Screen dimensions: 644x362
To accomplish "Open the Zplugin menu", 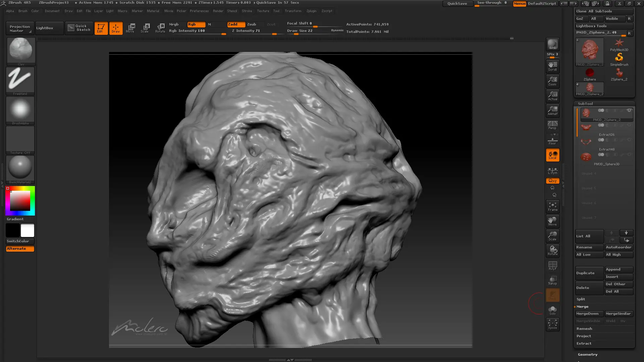I will tap(311, 11).
